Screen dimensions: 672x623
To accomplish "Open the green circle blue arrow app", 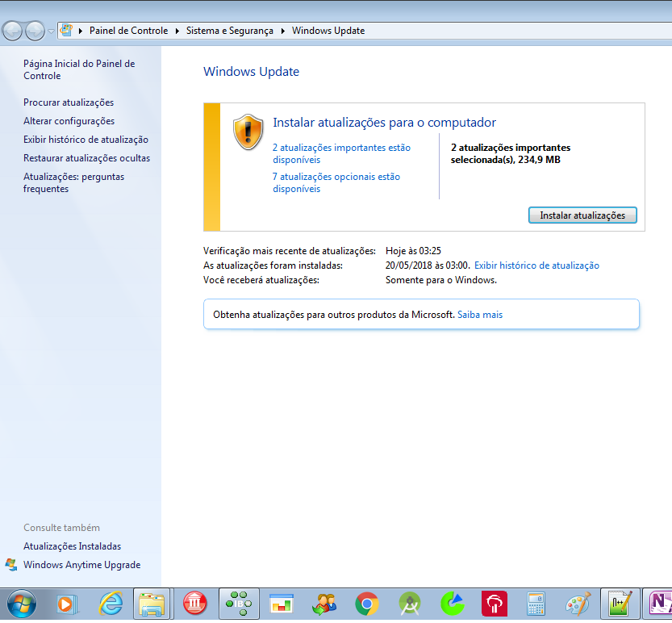I will (x=453, y=604).
